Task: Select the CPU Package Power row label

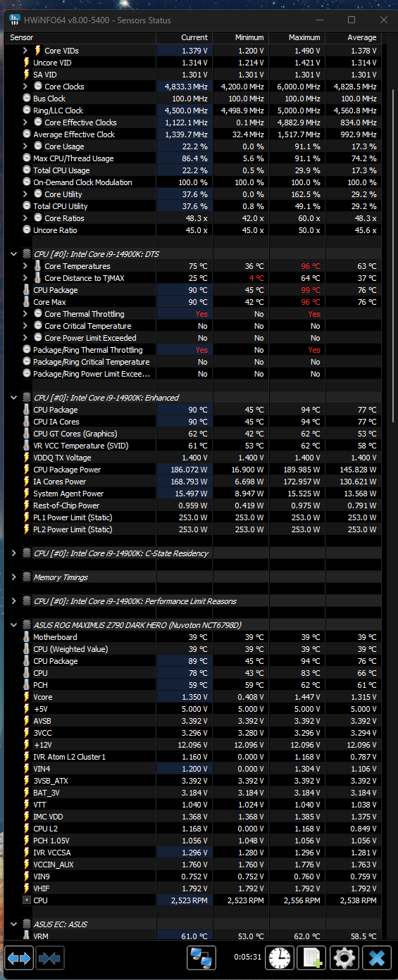Action: point(67,470)
